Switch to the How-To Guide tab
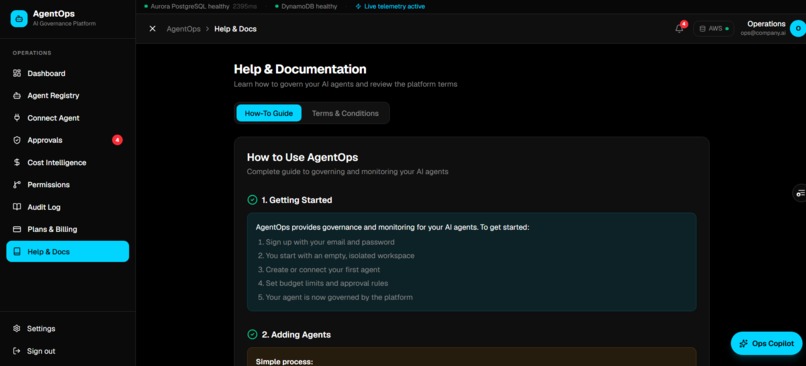This screenshot has width=806, height=366. coord(269,113)
